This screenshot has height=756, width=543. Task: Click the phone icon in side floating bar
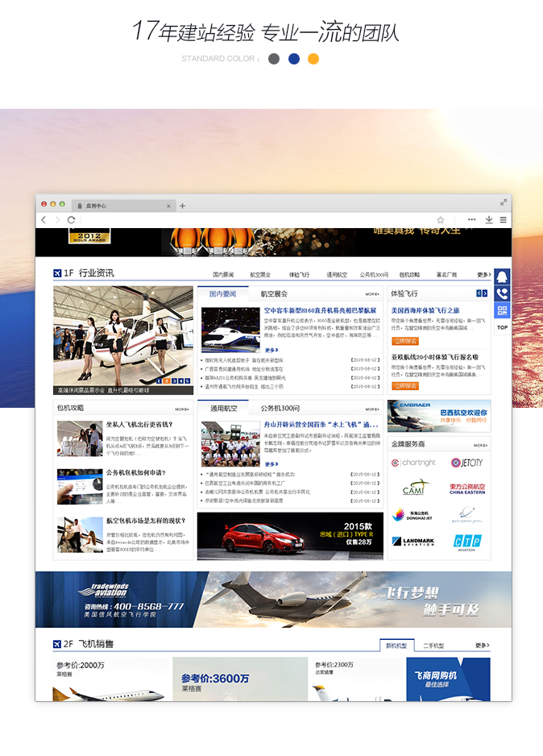[x=502, y=293]
